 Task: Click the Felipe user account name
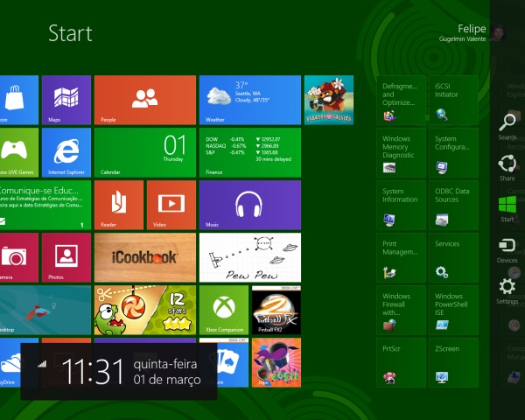[472, 29]
